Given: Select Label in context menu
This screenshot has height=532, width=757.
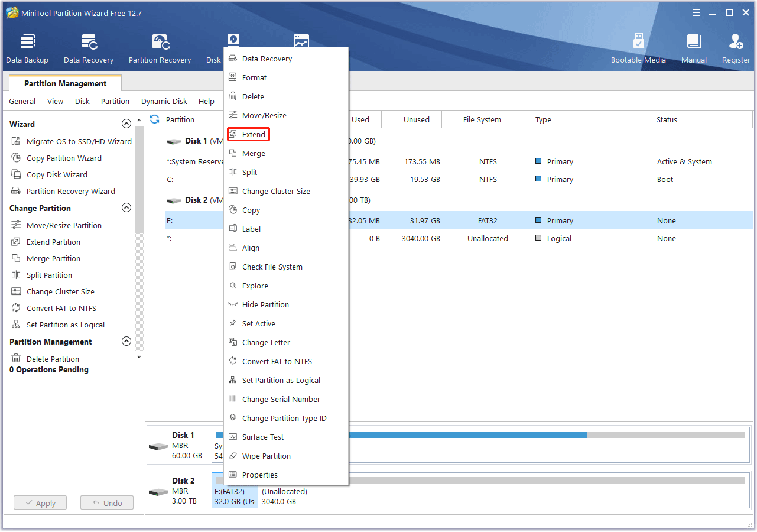Looking at the screenshot, I should (x=286, y=229).
